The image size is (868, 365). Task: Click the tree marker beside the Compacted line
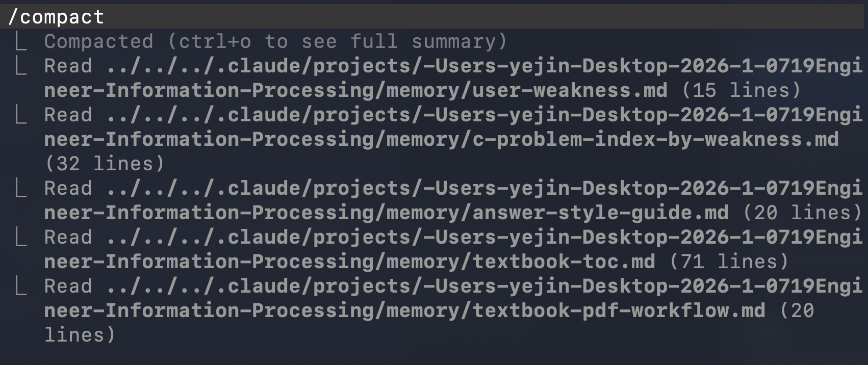coord(21,41)
